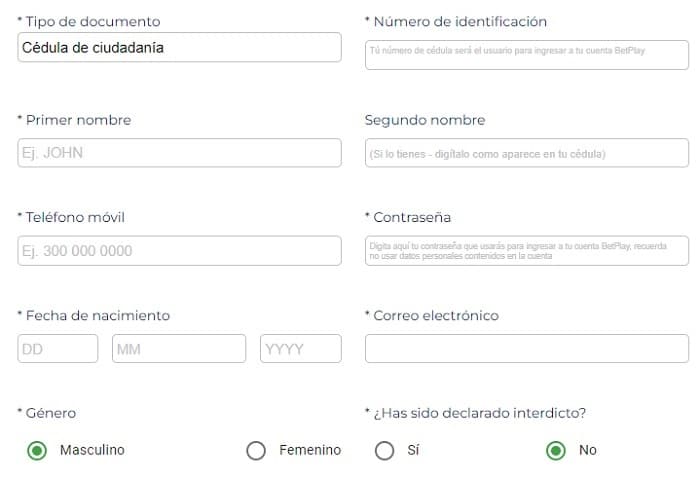Click the ¿Has sido declarado interdicto? label
700x478 pixels.
point(479,413)
